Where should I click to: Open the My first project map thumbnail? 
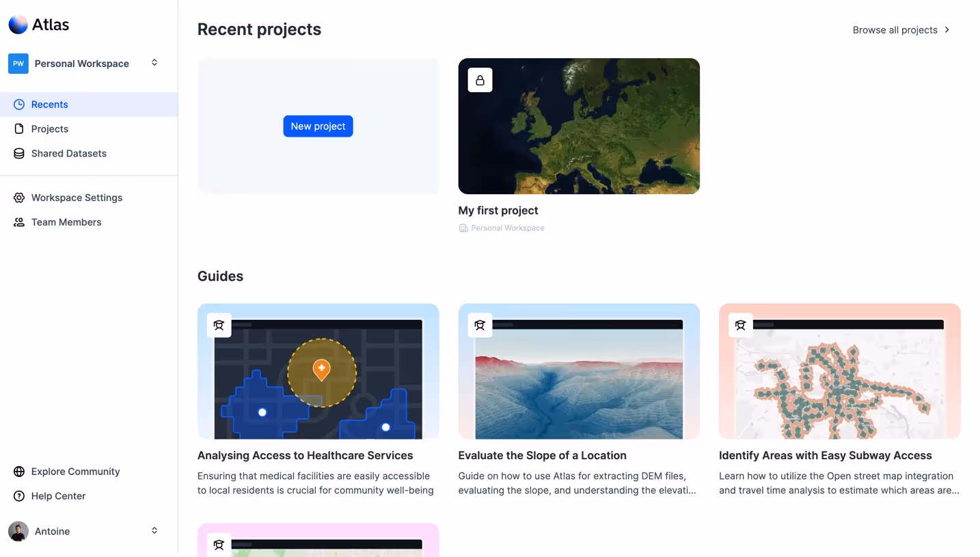click(579, 126)
